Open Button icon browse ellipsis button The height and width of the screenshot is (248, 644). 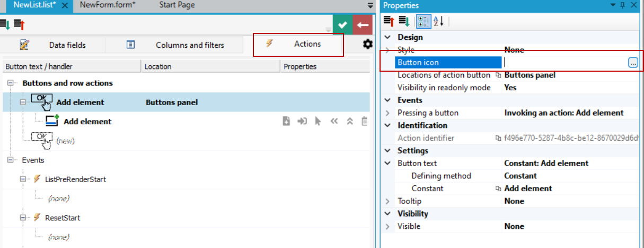[633, 63]
